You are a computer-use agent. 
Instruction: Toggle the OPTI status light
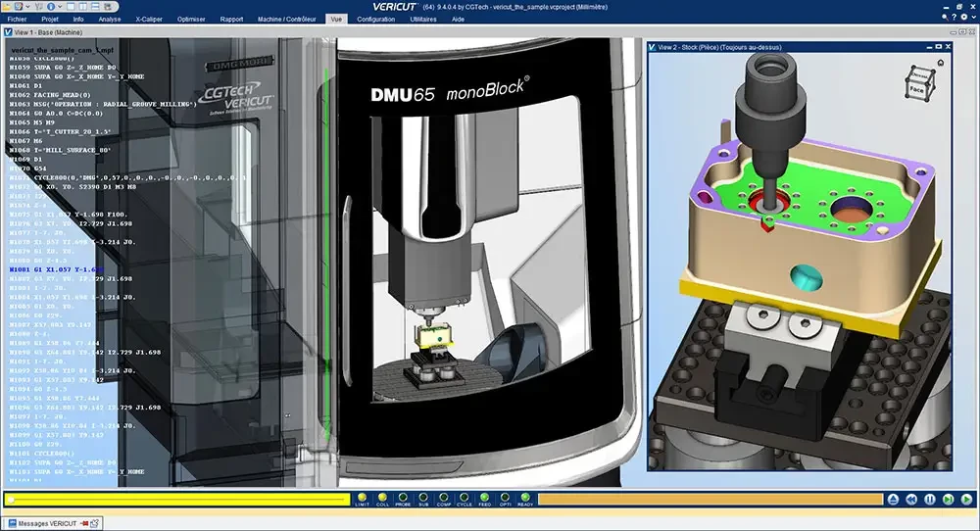505,499
